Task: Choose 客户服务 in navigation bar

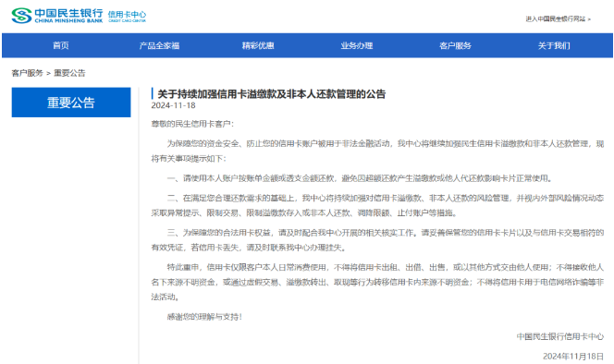Action: 455,45
